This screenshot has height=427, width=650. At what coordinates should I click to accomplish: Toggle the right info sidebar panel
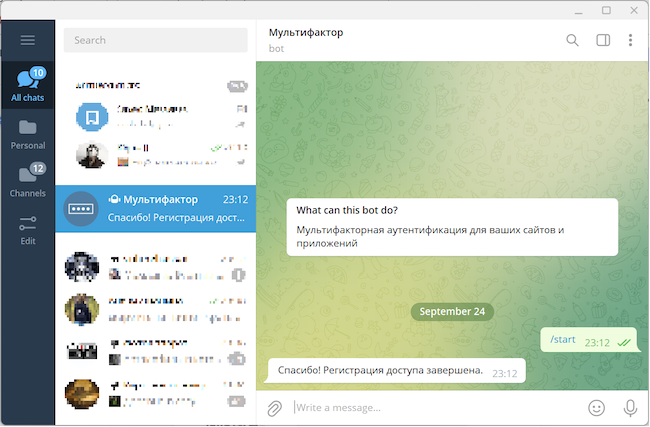click(603, 40)
